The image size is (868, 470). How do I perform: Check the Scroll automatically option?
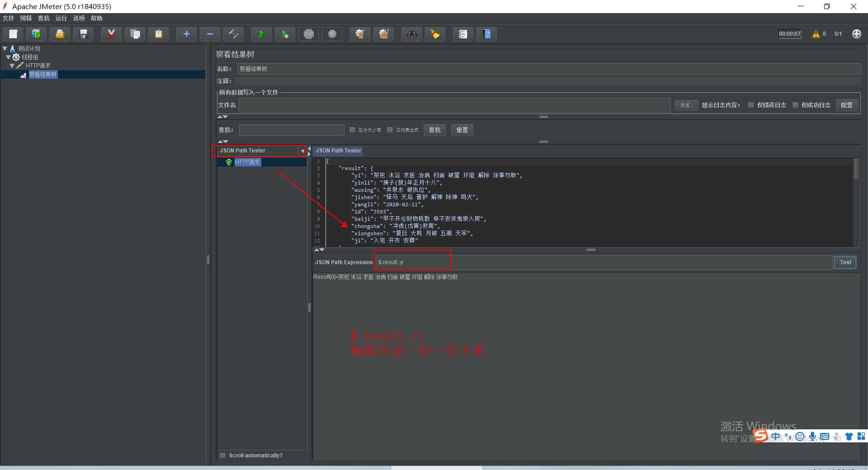[222, 456]
